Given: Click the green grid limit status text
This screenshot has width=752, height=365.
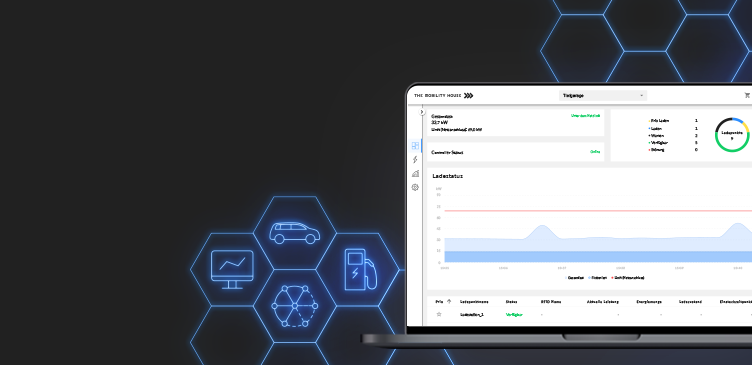Looking at the screenshot, I should tap(585, 116).
